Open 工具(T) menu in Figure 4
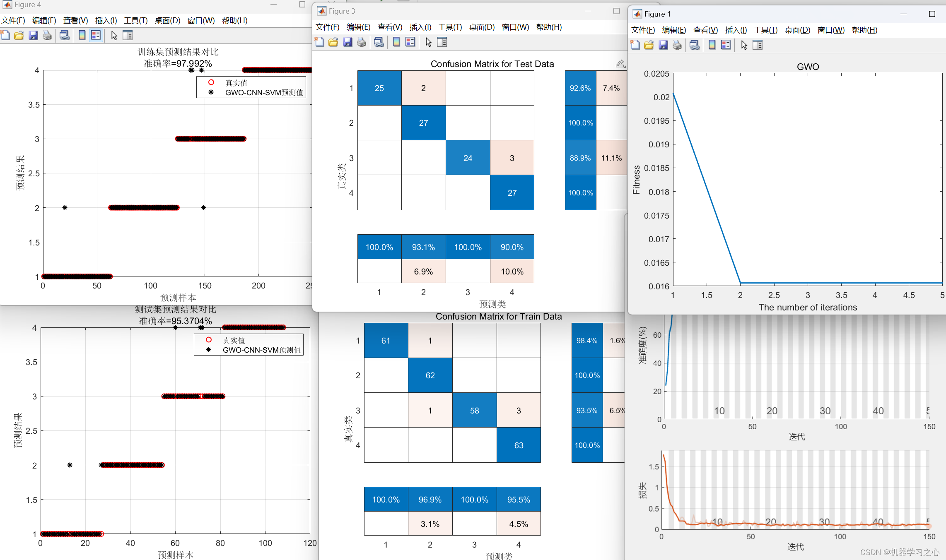This screenshot has height=560, width=946. pyautogui.click(x=136, y=21)
